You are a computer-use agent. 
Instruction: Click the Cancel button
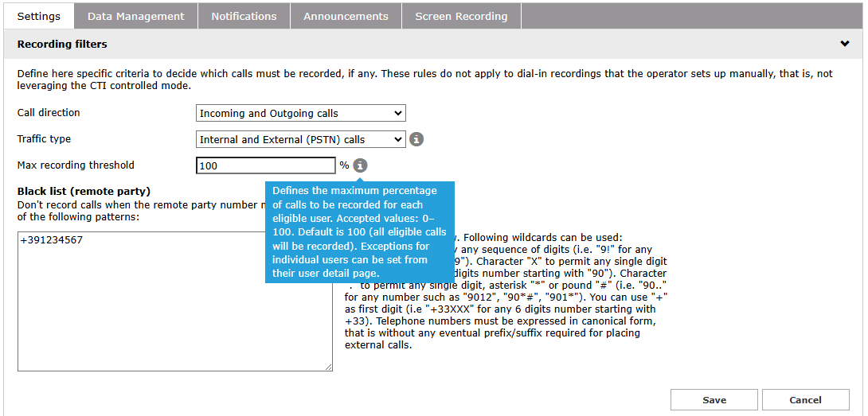(x=805, y=399)
